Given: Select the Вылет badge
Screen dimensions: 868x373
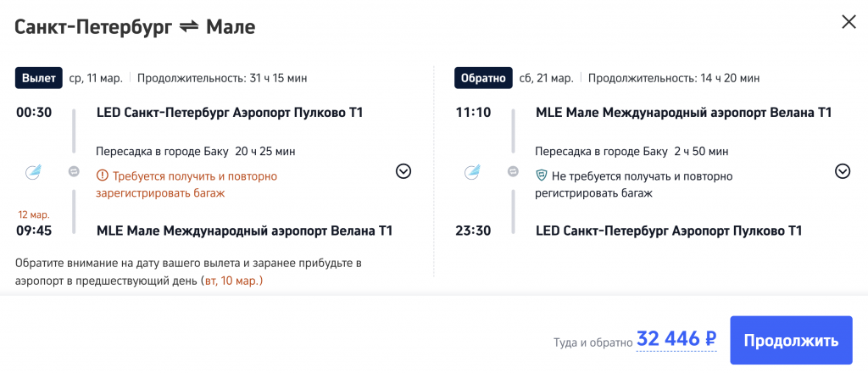Looking at the screenshot, I should point(38,78).
